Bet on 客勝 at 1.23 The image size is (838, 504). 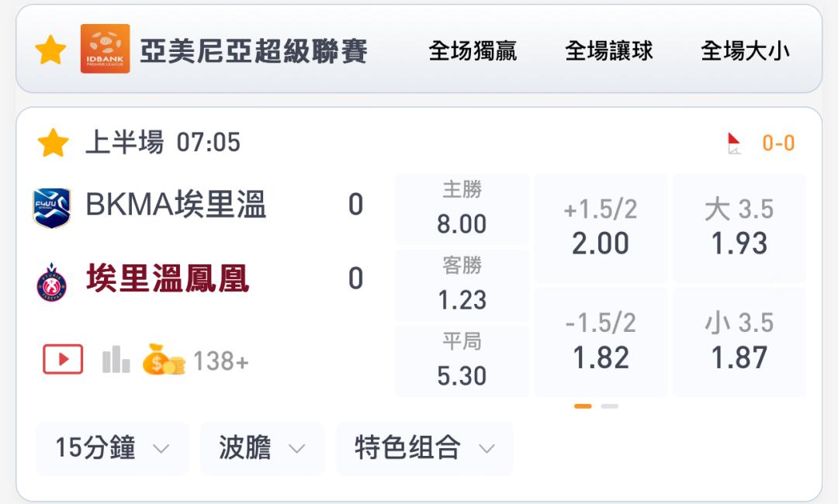(462, 285)
